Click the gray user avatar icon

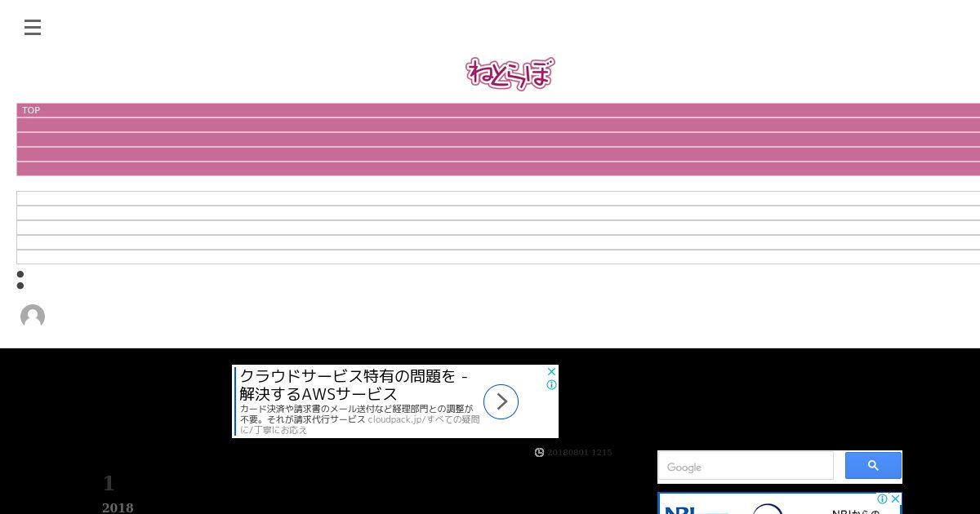[33, 317]
